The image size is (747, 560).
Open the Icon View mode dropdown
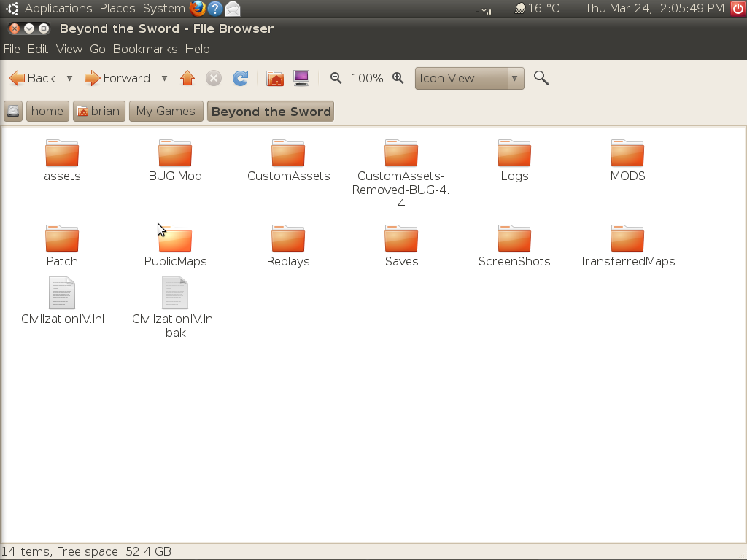tap(469, 78)
